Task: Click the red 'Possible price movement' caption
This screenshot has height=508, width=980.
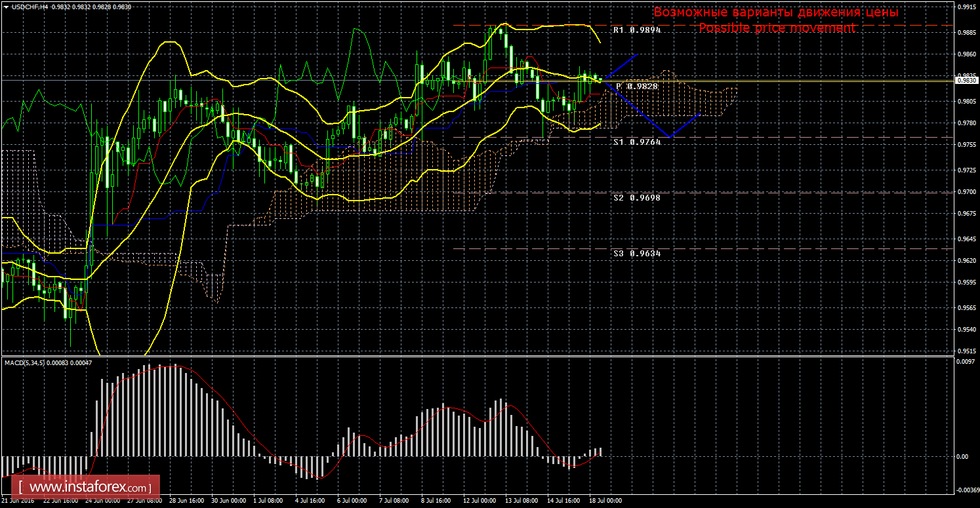Action: tap(777, 28)
